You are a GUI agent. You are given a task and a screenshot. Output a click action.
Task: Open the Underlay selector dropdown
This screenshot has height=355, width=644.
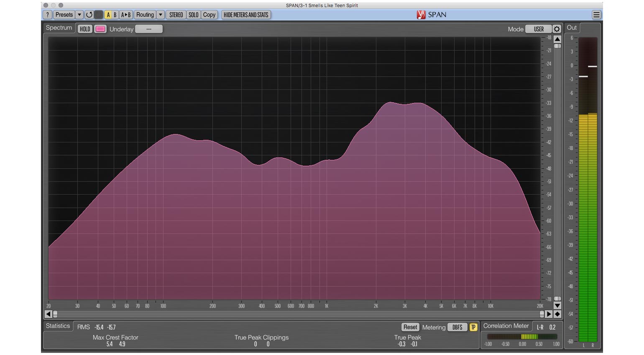click(x=148, y=29)
